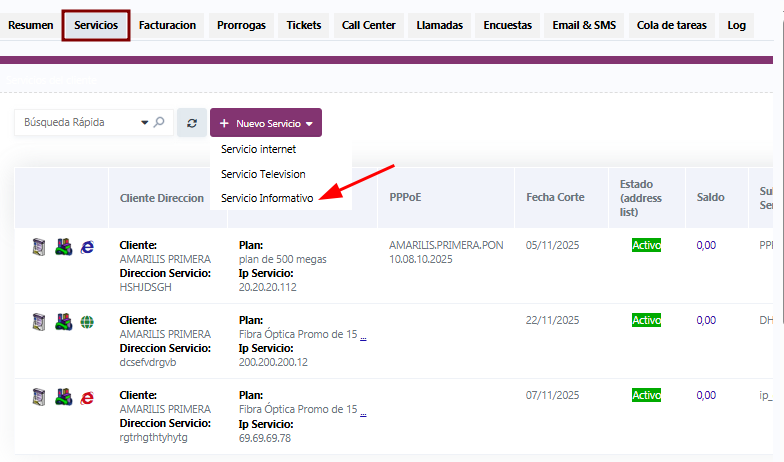Expand truncated plan name in second row
The image size is (784, 462).
click(363, 335)
